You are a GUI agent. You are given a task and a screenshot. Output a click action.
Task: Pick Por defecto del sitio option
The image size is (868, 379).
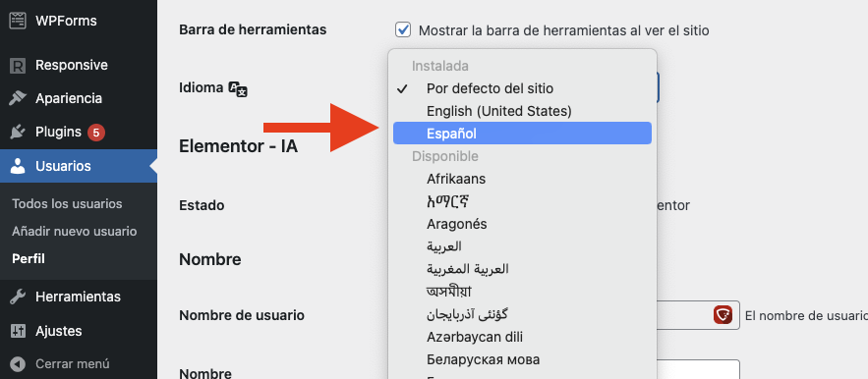click(522, 88)
